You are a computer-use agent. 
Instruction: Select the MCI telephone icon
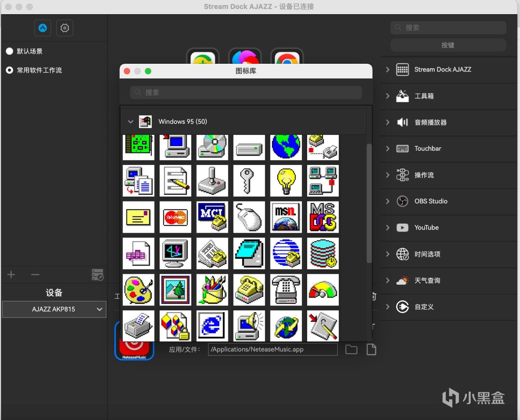tap(212, 217)
